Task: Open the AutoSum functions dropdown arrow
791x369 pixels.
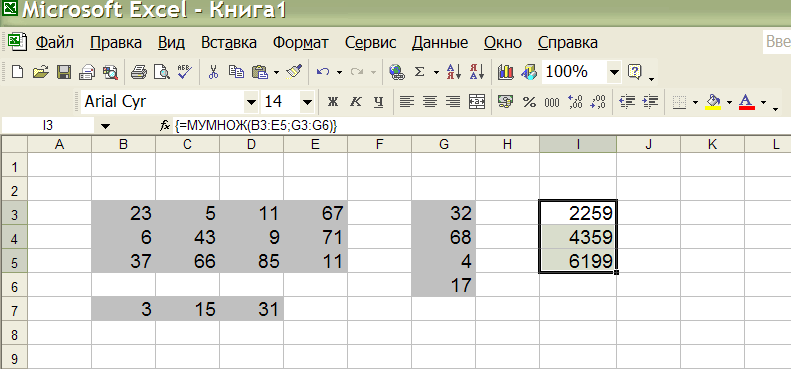Action: (x=436, y=72)
